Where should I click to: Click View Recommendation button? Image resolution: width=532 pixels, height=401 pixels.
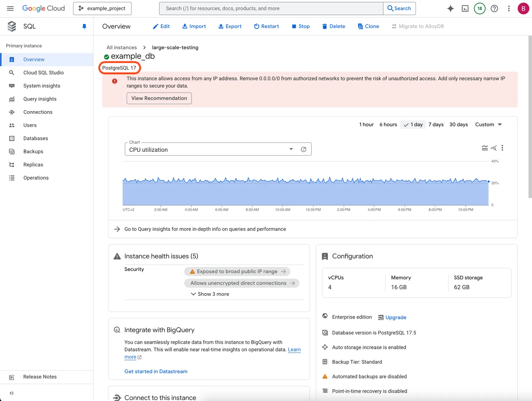tap(159, 98)
